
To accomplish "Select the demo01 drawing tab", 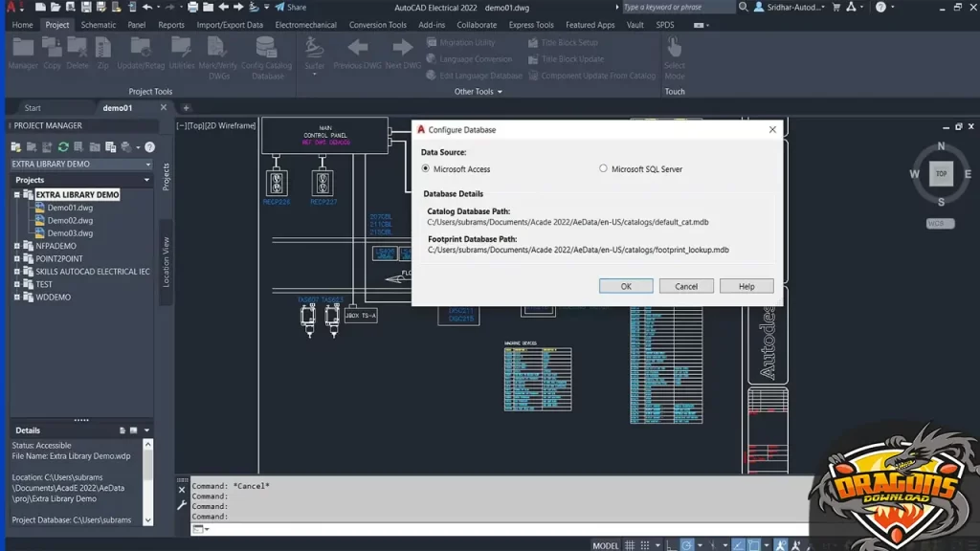I will coord(119,107).
